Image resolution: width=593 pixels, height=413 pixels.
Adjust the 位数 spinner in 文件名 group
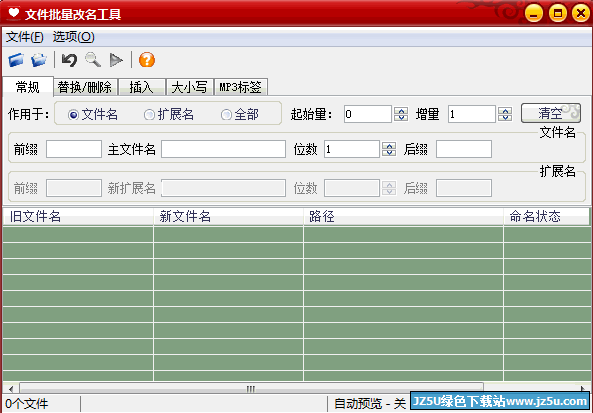tap(389, 149)
